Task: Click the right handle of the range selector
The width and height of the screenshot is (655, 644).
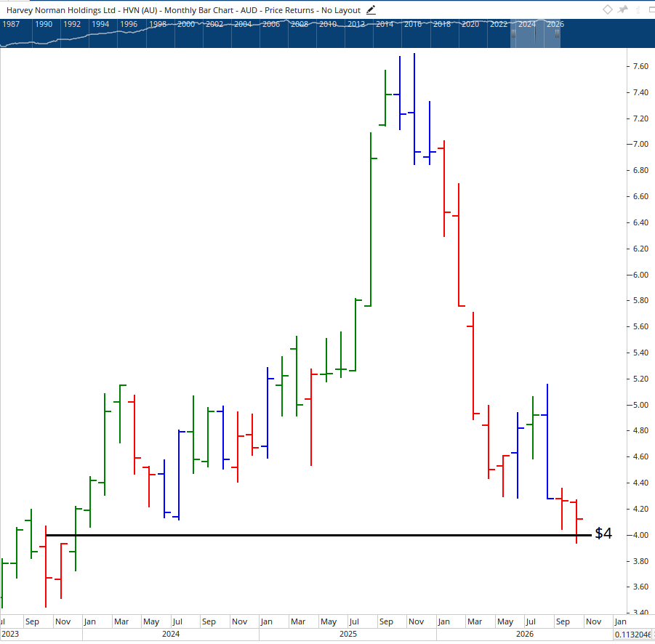Action: pos(558,36)
